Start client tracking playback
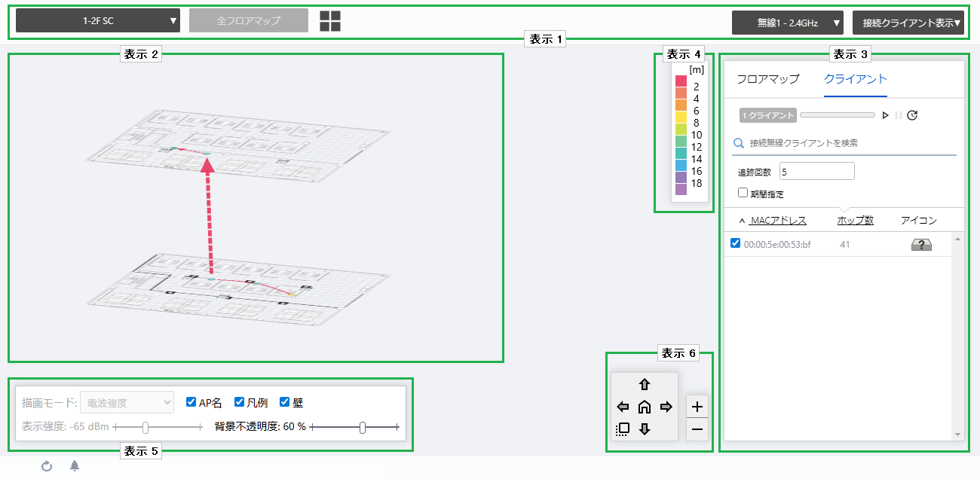 pyautogui.click(x=886, y=115)
